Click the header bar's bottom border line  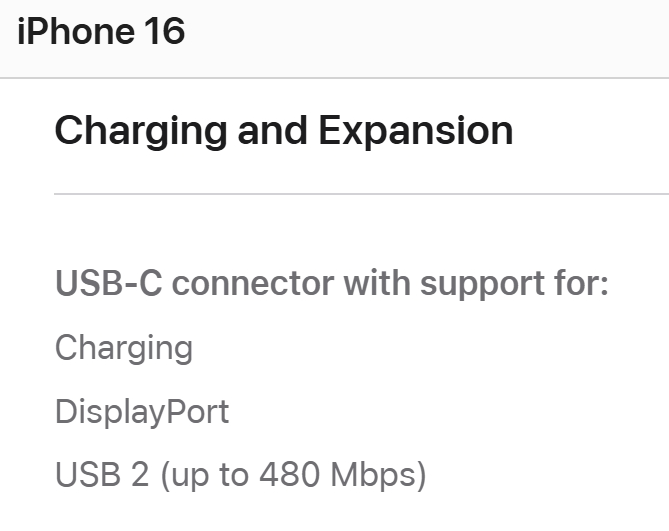334,78
